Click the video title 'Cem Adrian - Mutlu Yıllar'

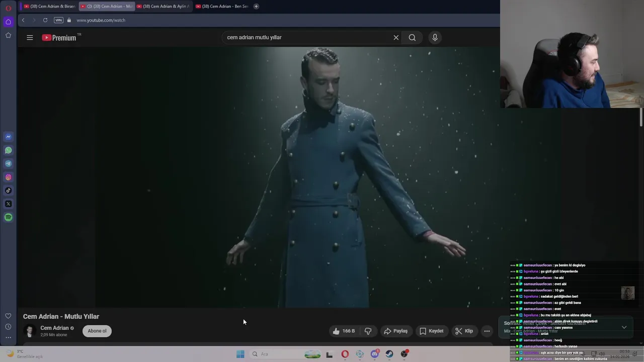(61, 316)
